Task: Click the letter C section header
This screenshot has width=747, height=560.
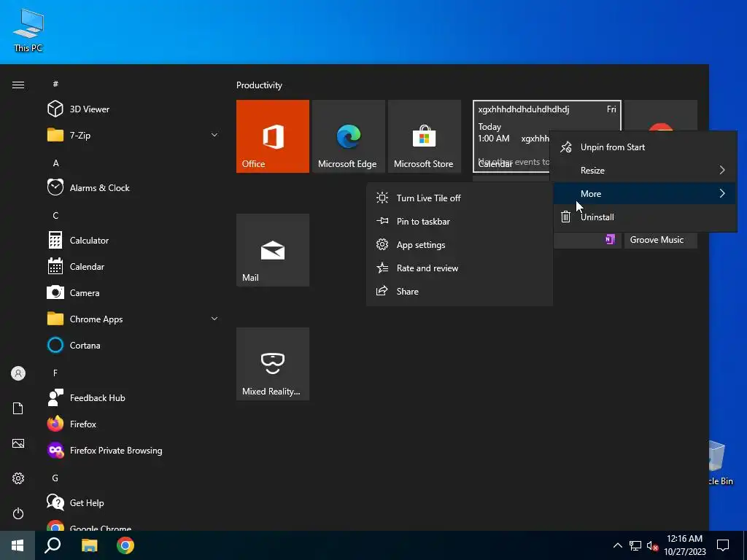Action: 55,215
